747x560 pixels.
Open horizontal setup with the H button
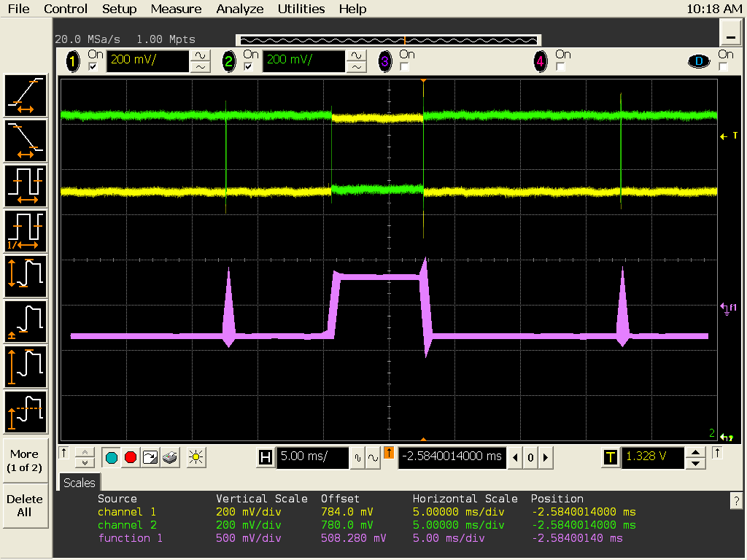point(266,458)
